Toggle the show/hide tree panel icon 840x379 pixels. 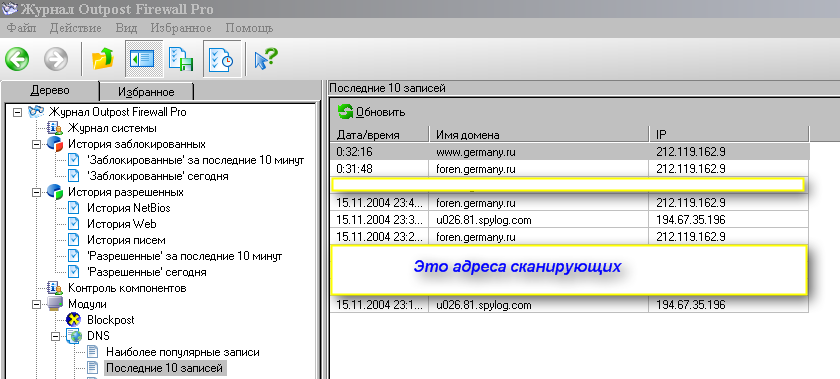pyautogui.click(x=143, y=58)
